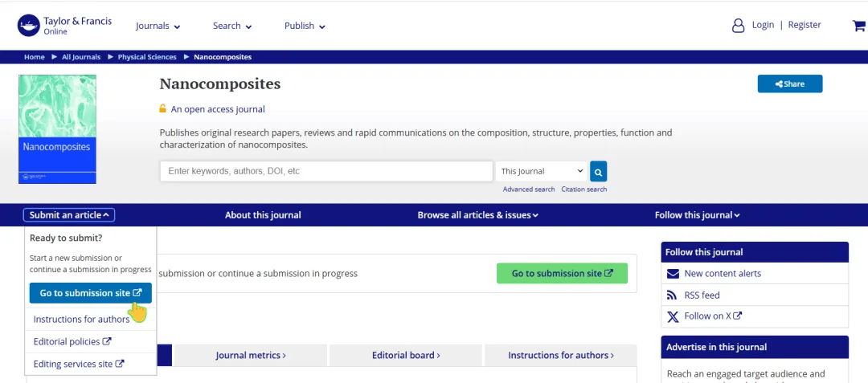Open the Publish dropdown menu

pos(305,26)
